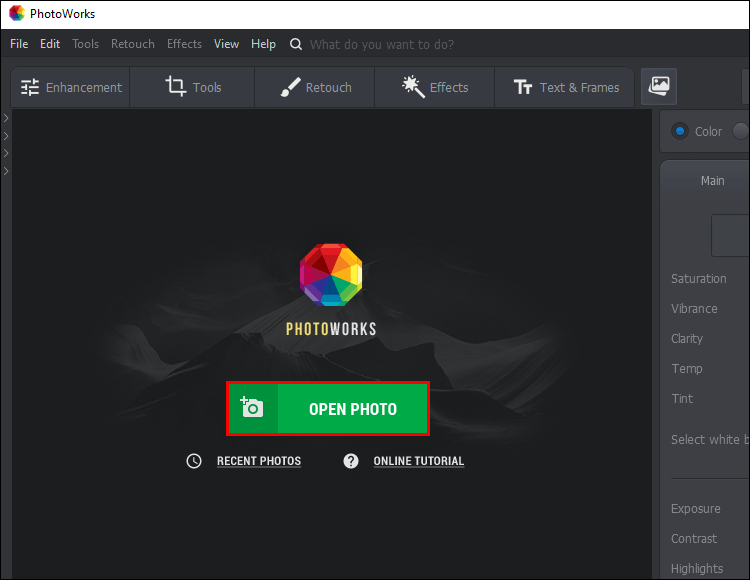Viewport: 750px width, 580px height.
Task: Select the Color radio button
Action: (681, 131)
